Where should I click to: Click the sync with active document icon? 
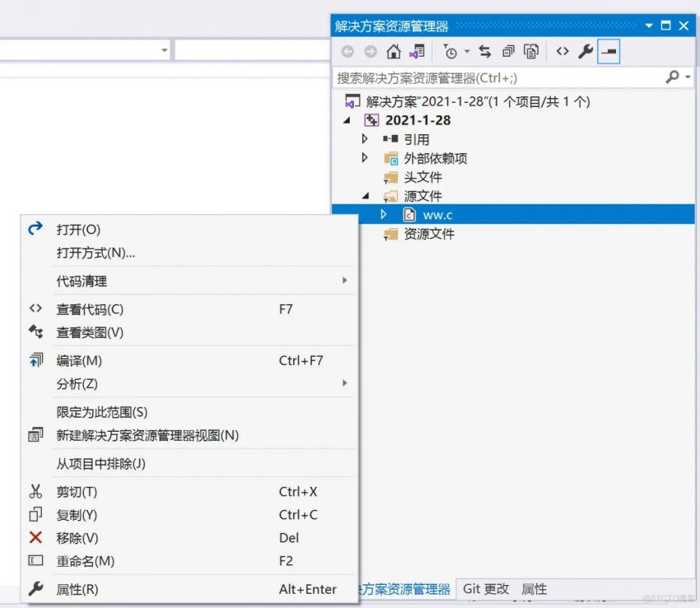point(485,52)
